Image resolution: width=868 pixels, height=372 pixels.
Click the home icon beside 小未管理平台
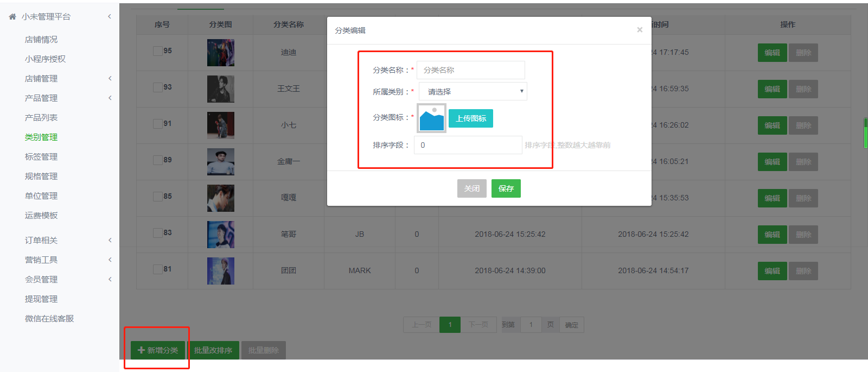click(12, 17)
